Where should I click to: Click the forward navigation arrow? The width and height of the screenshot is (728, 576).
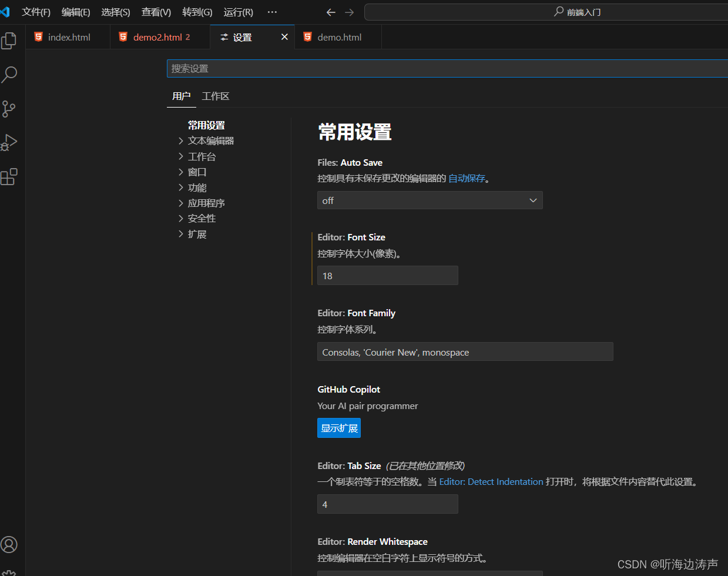point(350,12)
